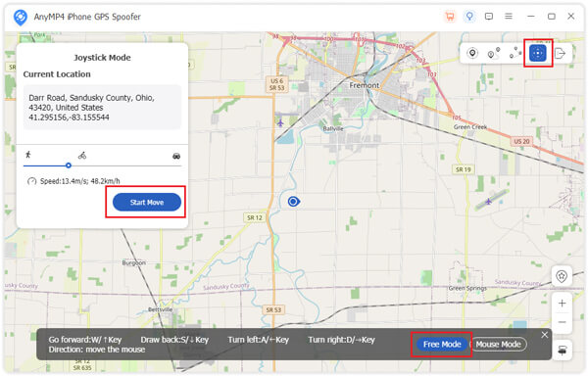Click the Start Move button
The height and width of the screenshot is (376, 588).
click(147, 203)
